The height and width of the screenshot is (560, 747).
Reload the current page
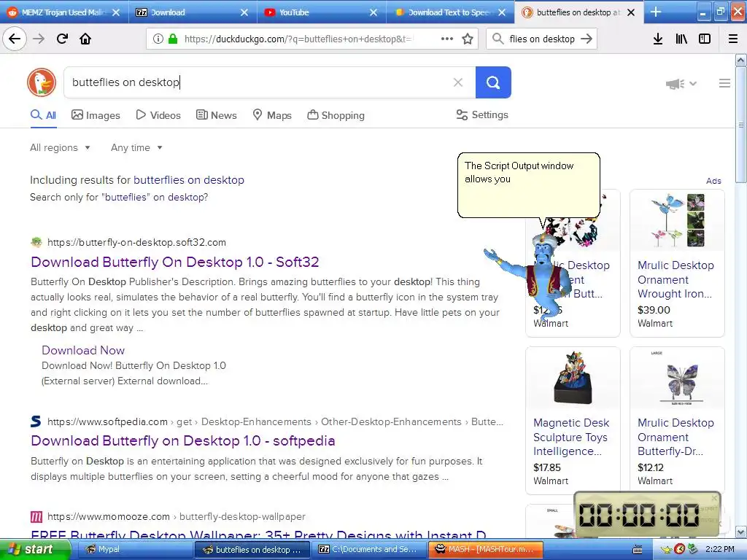62,39
